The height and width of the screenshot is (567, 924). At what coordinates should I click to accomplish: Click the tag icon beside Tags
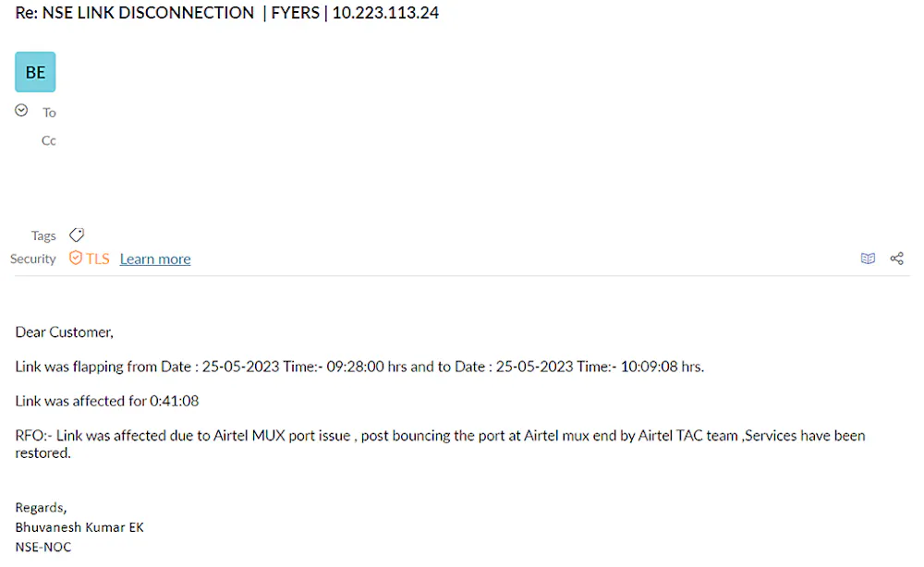pos(77,235)
